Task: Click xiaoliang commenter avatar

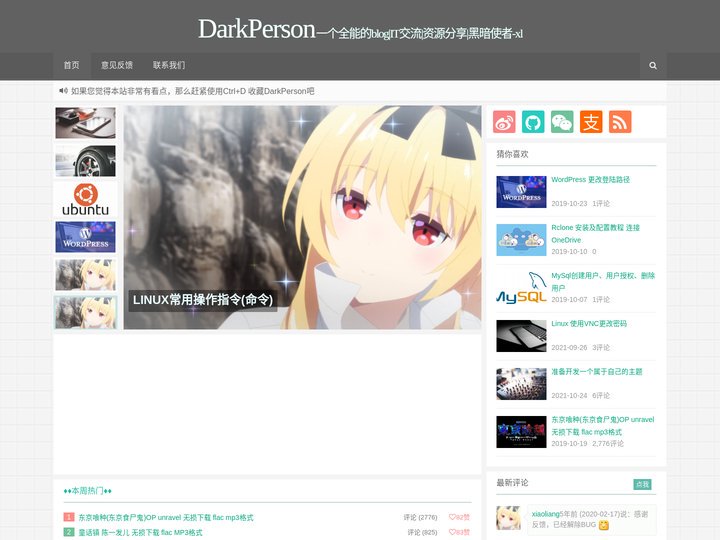Action: click(x=508, y=518)
